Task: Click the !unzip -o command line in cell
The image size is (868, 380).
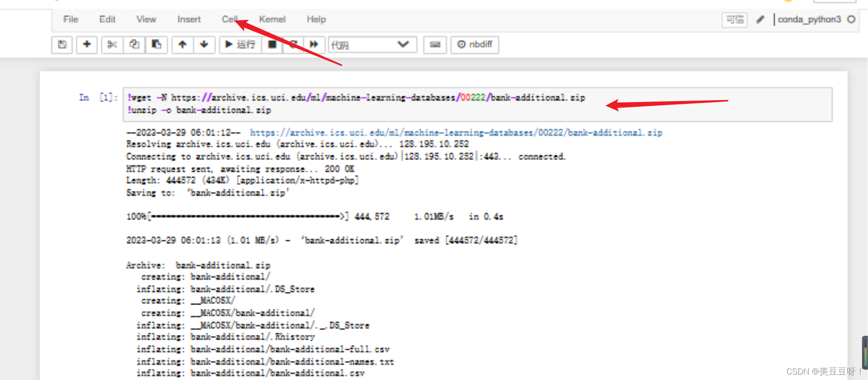Action: [199, 110]
